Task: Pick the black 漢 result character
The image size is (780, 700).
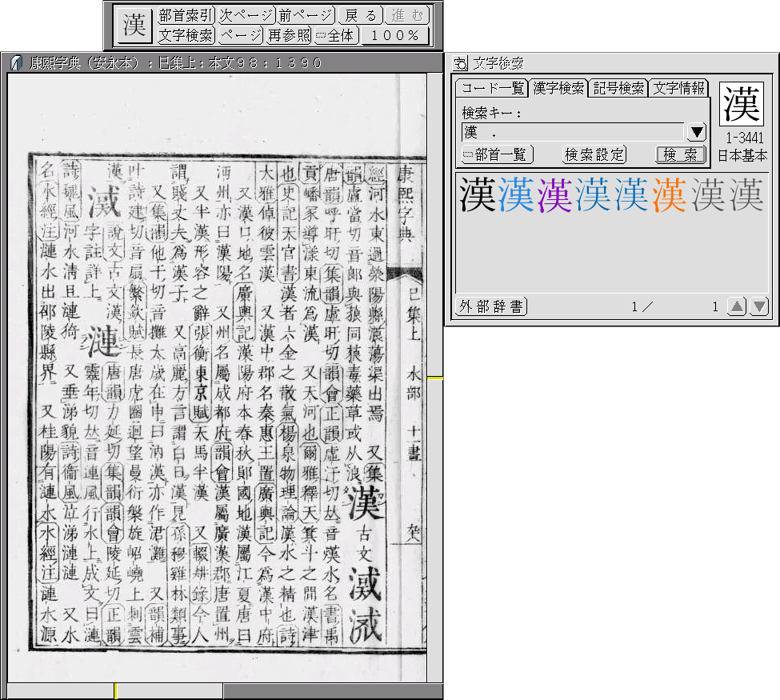Action: [x=478, y=195]
